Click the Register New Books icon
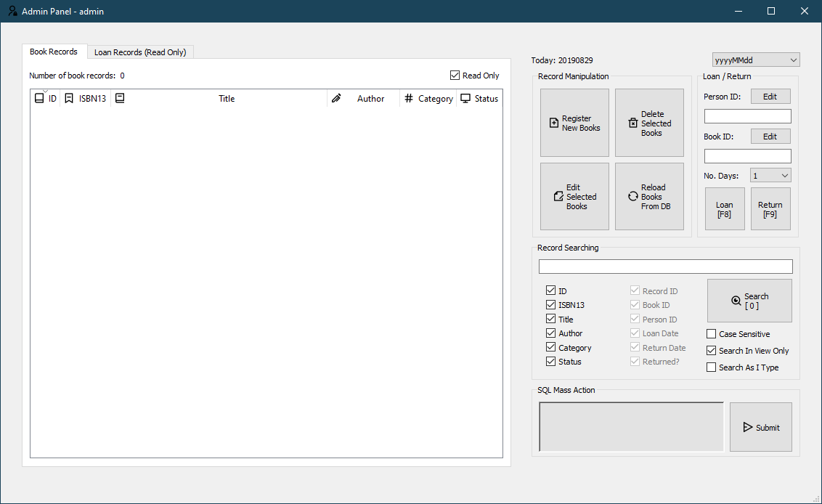This screenshot has width=822, height=504. click(553, 123)
